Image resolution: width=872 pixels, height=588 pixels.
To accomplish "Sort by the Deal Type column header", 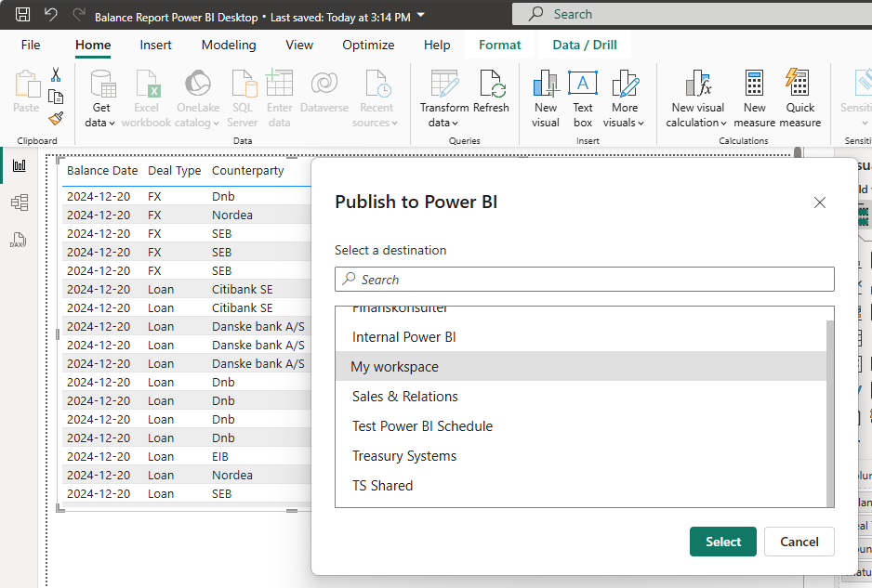I will pos(174,171).
